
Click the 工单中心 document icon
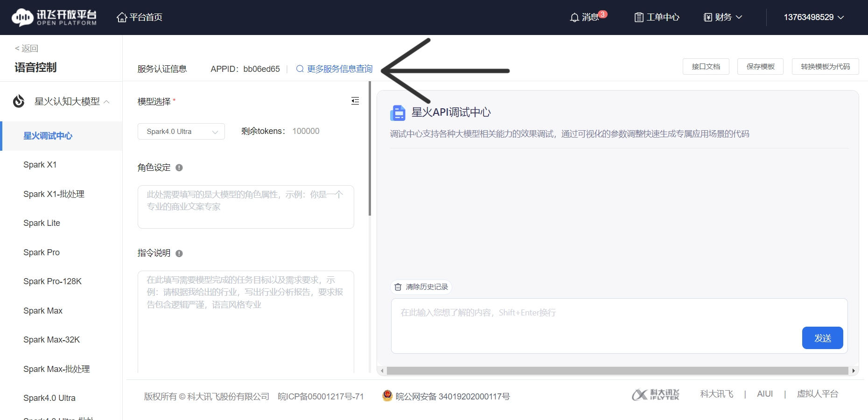pyautogui.click(x=639, y=17)
